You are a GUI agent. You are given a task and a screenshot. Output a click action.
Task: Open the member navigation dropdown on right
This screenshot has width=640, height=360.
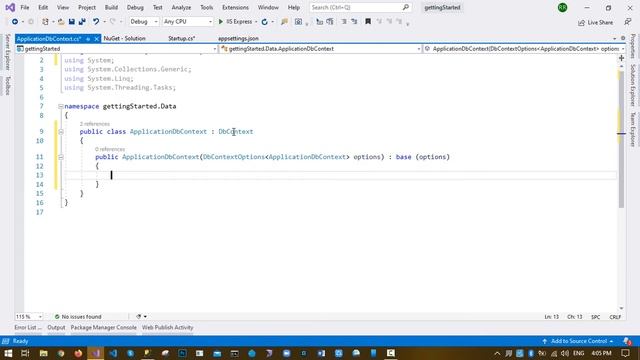click(524, 49)
